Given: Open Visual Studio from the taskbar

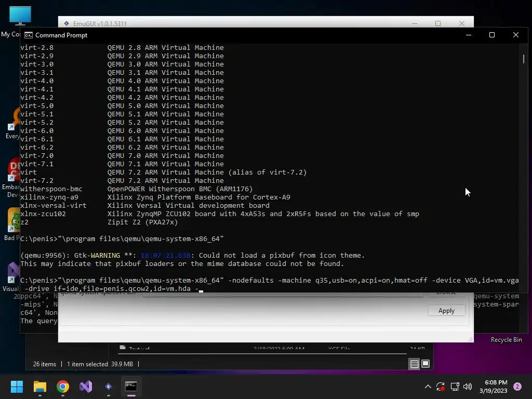Looking at the screenshot, I should tap(86, 387).
